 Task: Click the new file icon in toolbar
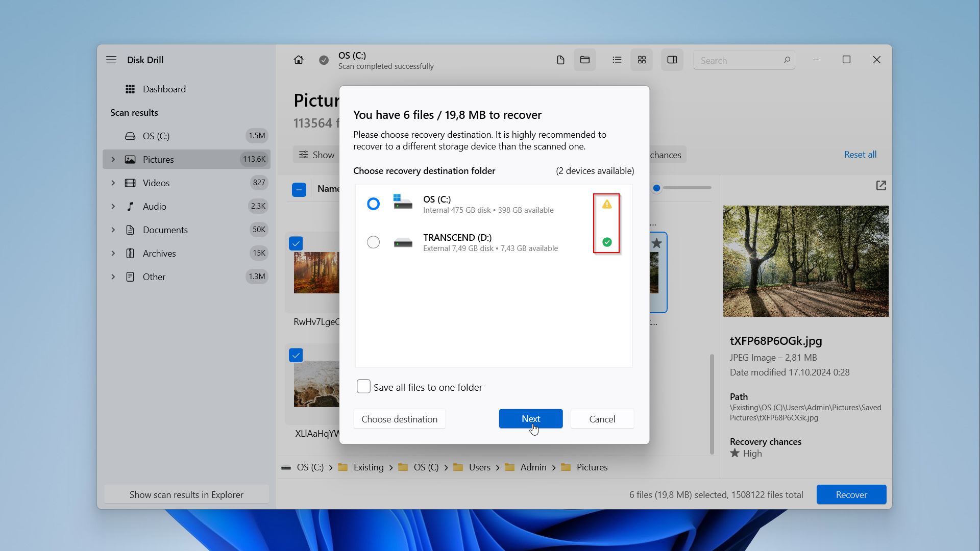(559, 60)
